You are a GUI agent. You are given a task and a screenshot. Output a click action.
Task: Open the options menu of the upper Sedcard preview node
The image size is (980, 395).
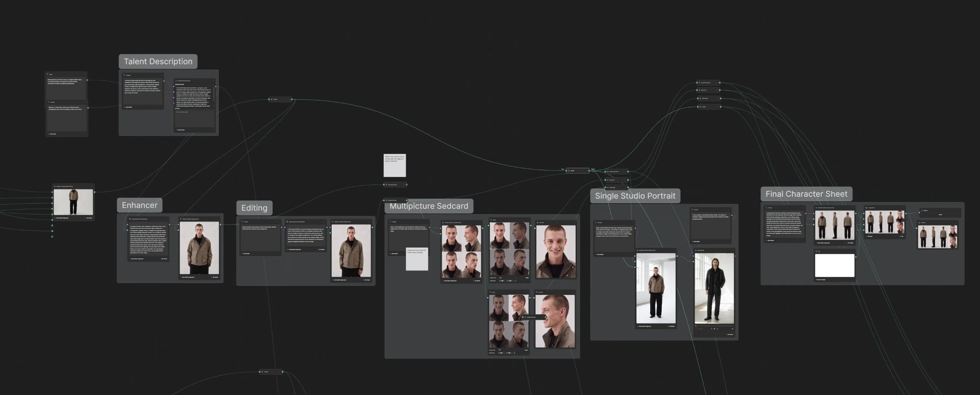point(574,222)
